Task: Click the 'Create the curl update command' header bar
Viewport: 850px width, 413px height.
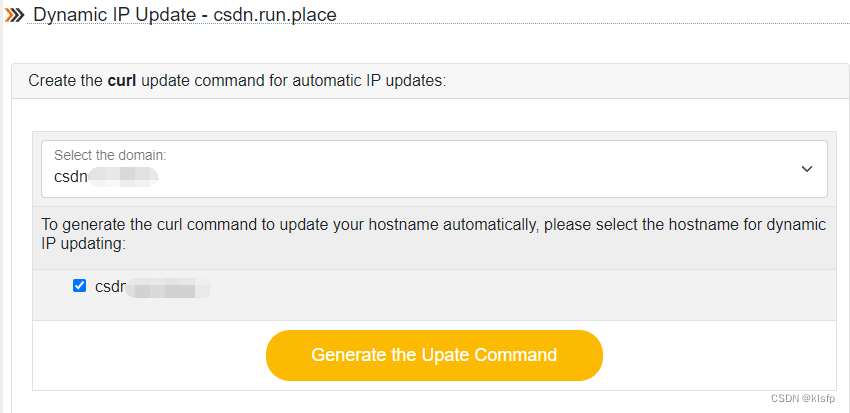Action: click(x=430, y=81)
